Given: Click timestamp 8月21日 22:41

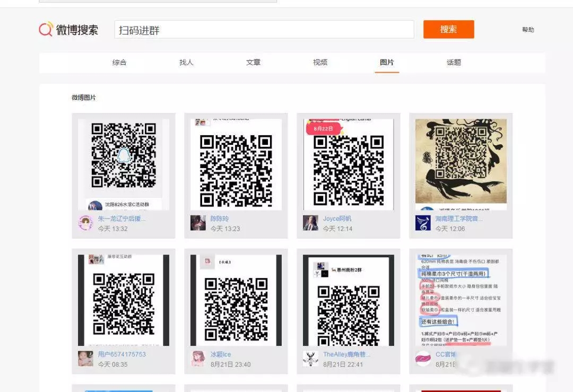Looking at the screenshot, I should point(343,364).
